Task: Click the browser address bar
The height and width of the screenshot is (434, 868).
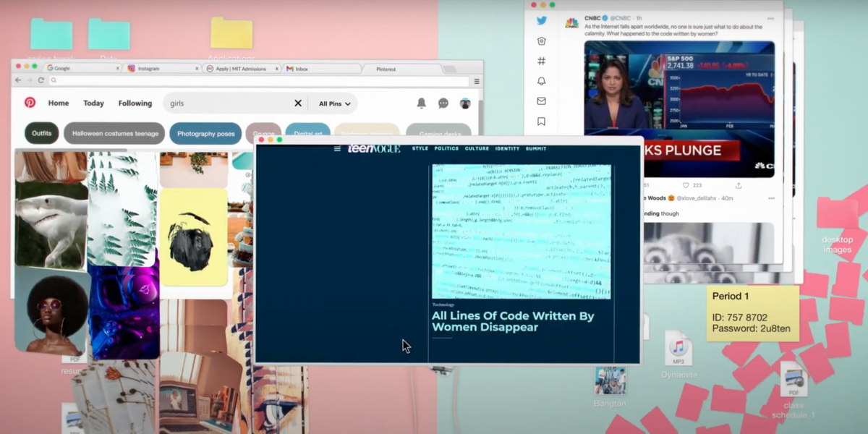Action: click(x=259, y=80)
